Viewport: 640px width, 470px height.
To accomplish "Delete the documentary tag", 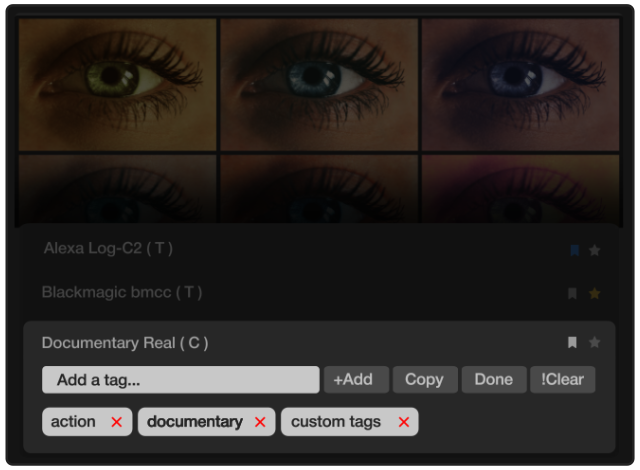I will point(260,422).
